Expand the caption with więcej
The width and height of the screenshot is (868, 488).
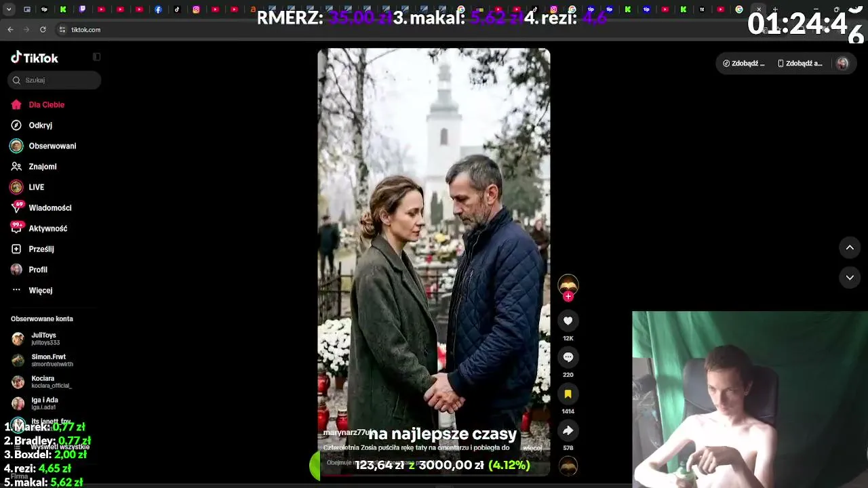(x=532, y=448)
